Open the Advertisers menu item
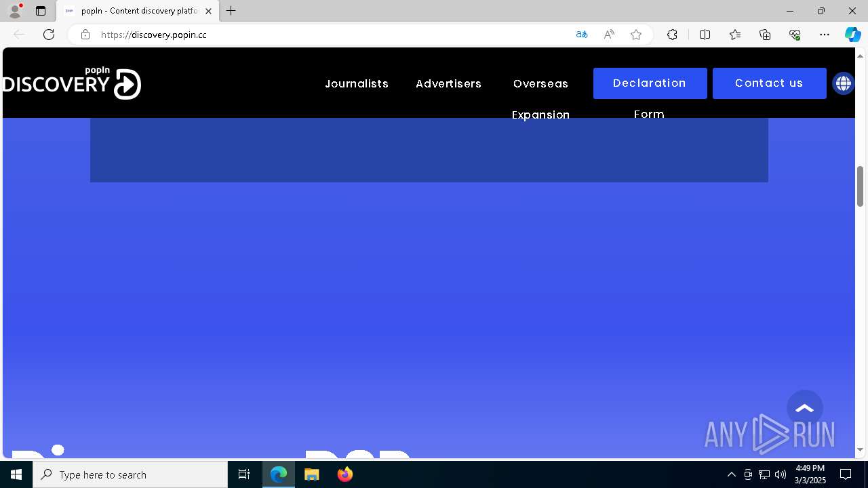 pos(449,83)
